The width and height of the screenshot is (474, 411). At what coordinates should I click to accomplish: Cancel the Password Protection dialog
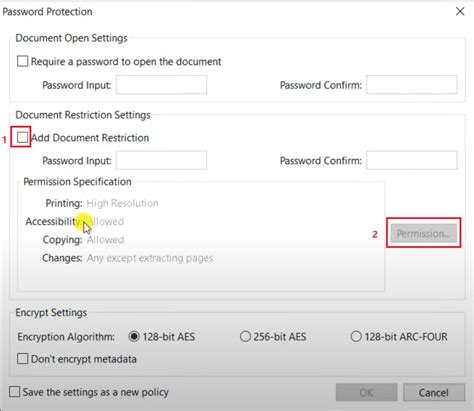[x=434, y=392]
